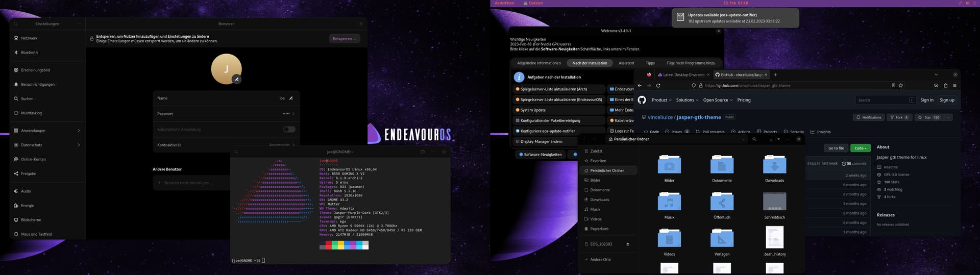Image resolution: width=980 pixels, height=275 pixels.
Task: Expand the green Code dropdown button
Action: [x=860, y=148]
